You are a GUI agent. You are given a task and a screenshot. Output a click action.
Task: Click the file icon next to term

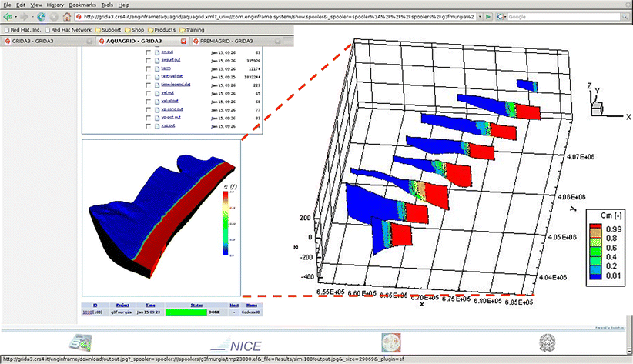pos(156,68)
